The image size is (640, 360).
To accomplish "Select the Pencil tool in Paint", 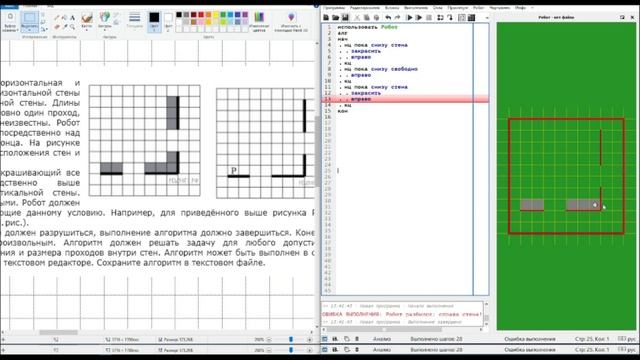I will 57,18.
